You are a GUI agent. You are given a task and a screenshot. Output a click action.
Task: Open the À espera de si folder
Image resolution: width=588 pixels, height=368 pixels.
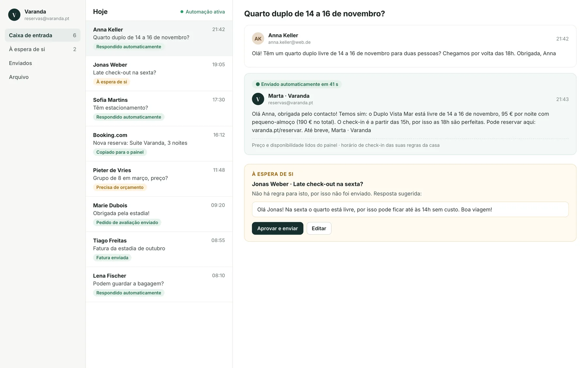42,49
